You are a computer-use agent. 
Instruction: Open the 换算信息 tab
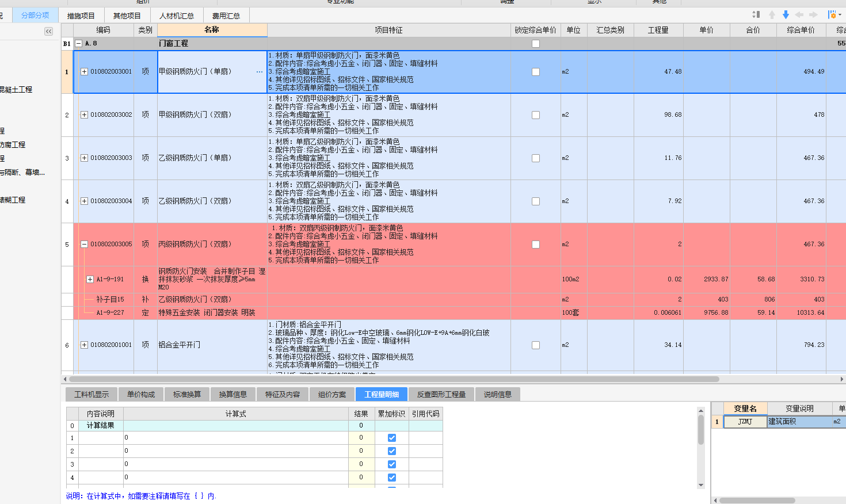coord(233,394)
